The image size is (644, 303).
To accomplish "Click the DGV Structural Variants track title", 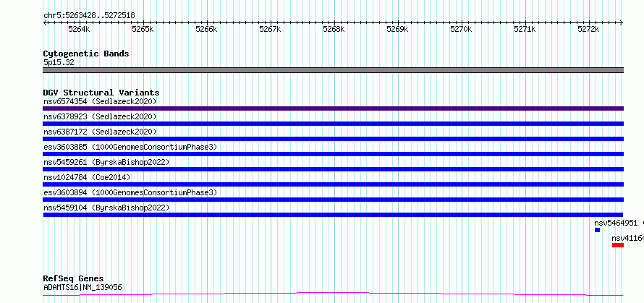I will (x=101, y=93).
